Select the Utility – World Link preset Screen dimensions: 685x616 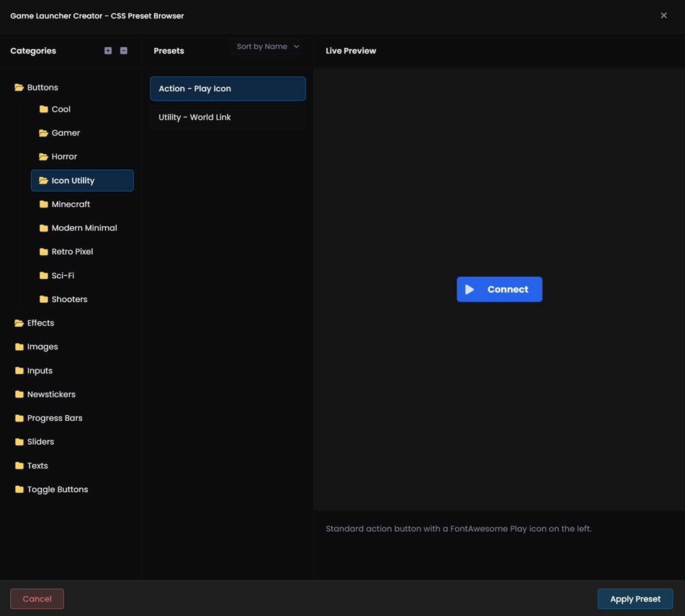(227, 116)
